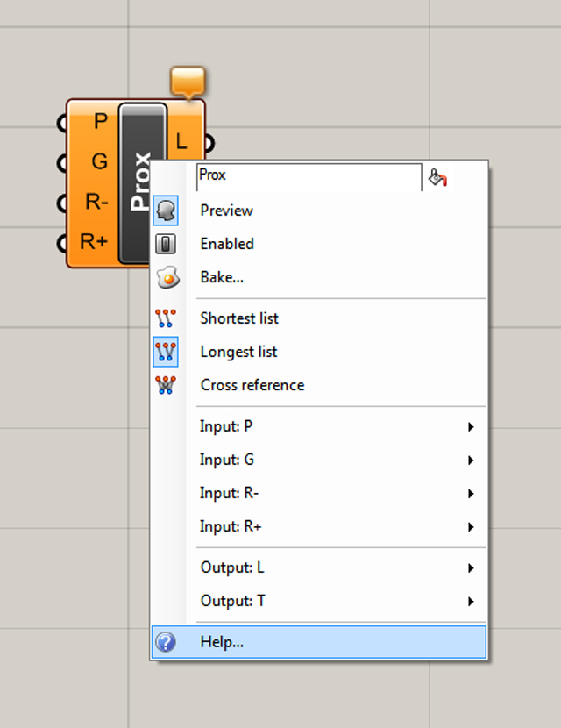The width and height of the screenshot is (561, 728).
Task: Expand Input: R- submenu arrow
Action: point(471,494)
